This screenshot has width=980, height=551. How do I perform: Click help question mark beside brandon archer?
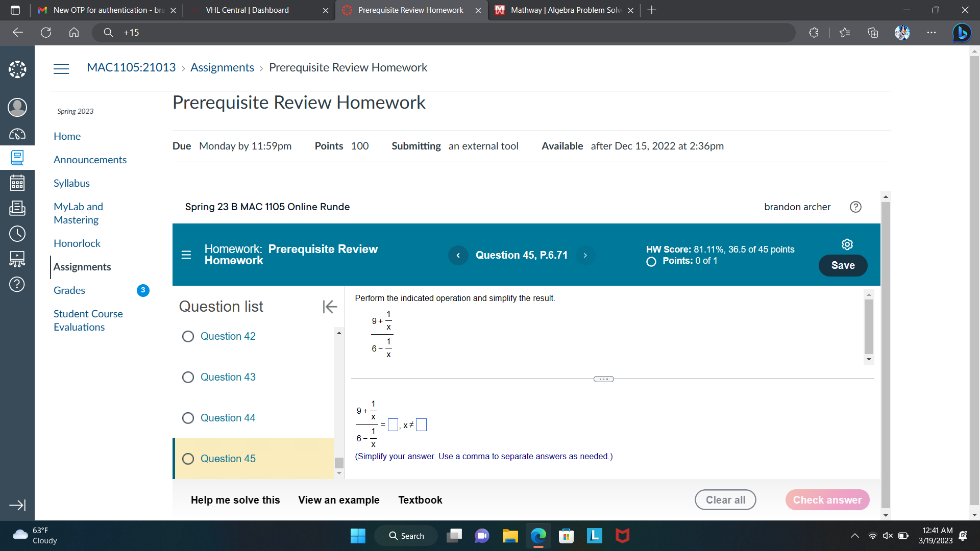coord(855,207)
